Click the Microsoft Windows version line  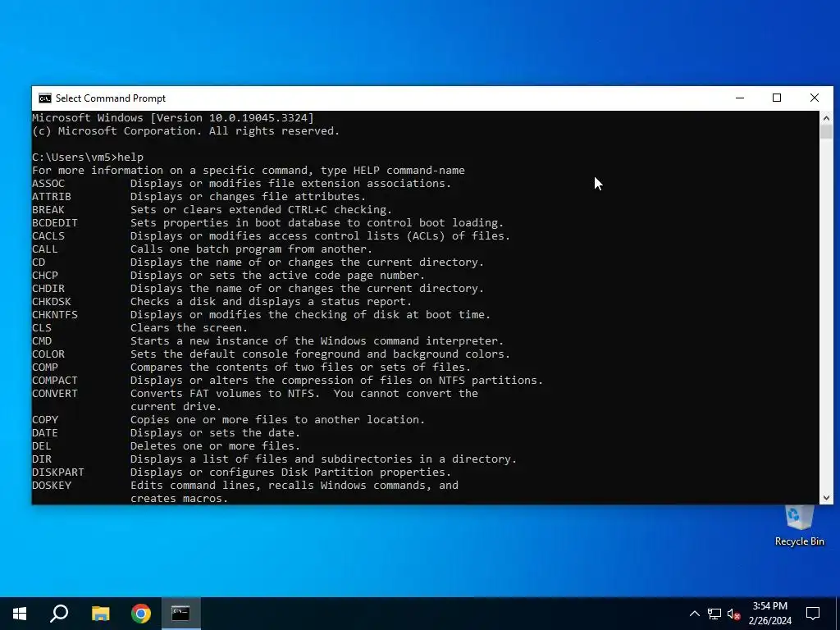click(173, 118)
